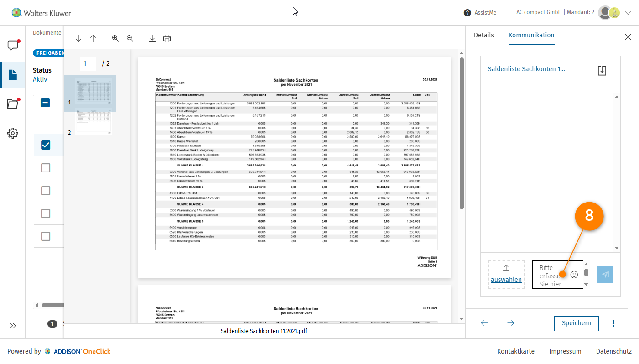Image resolution: width=639 pixels, height=364 pixels.
Task: Click the upload arrow icon
Action: pyautogui.click(x=506, y=268)
